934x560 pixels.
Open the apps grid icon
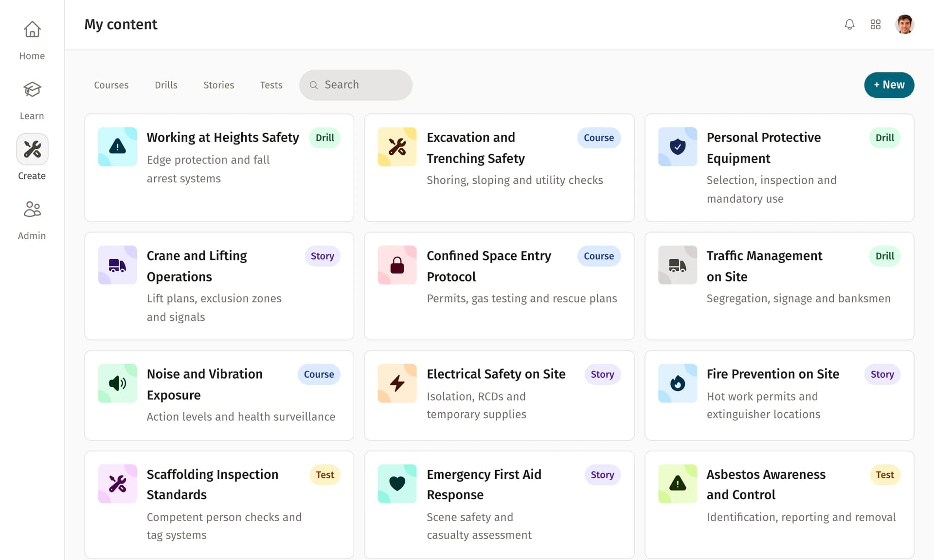pyautogui.click(x=876, y=24)
